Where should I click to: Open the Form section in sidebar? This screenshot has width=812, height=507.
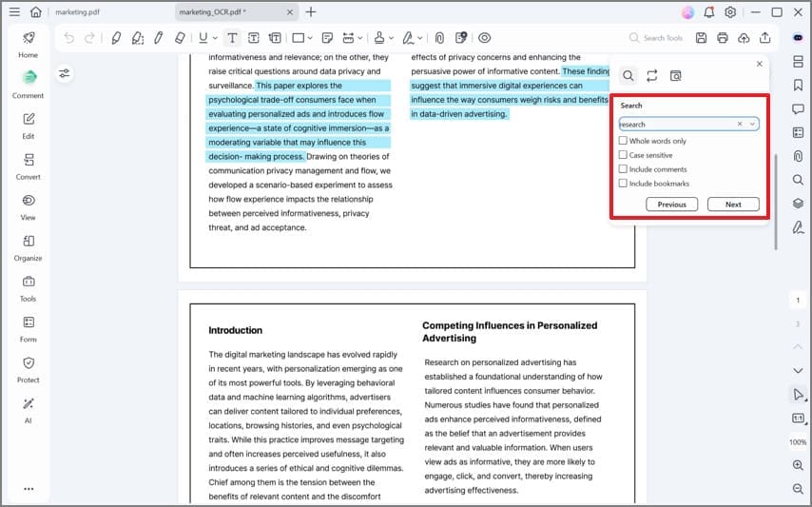click(29, 329)
